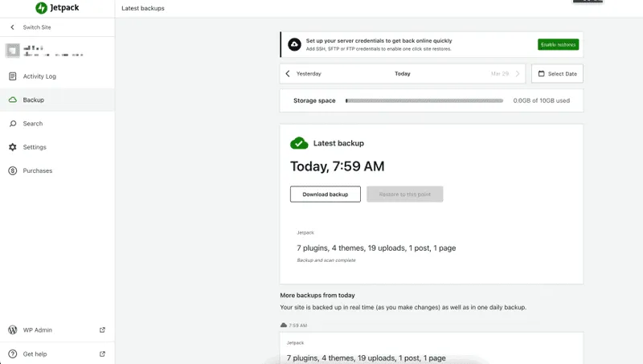The width and height of the screenshot is (643, 364).
Task: Click Latest backups page title
Action: (143, 8)
